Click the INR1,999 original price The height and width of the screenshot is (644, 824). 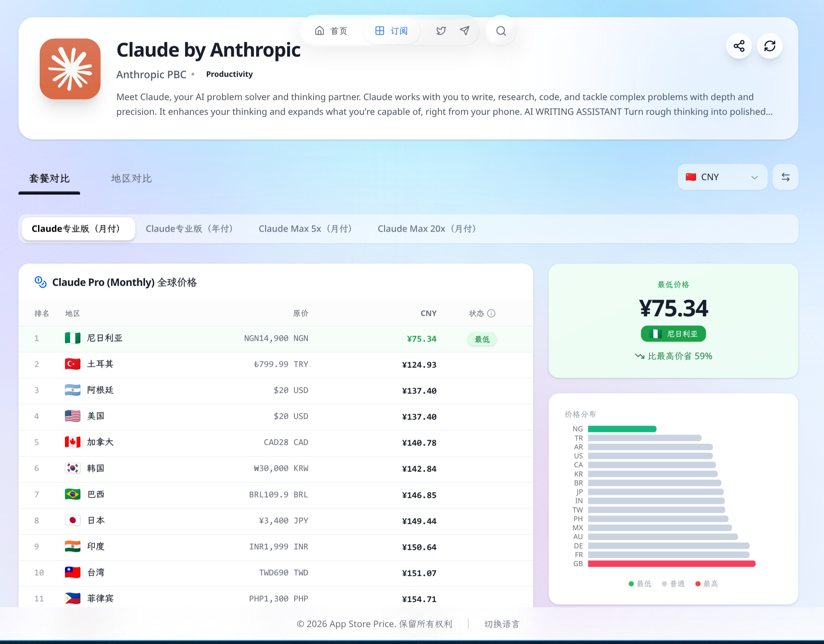[x=278, y=546]
